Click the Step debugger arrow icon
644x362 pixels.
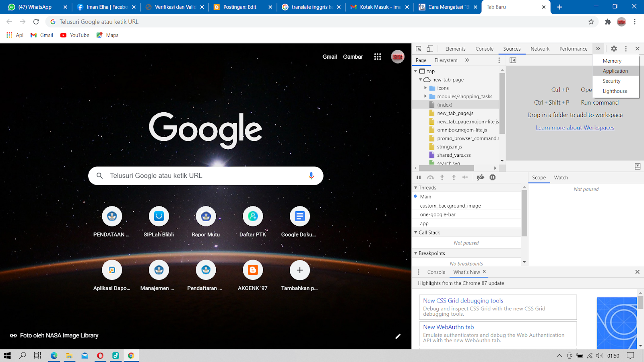[465, 177]
